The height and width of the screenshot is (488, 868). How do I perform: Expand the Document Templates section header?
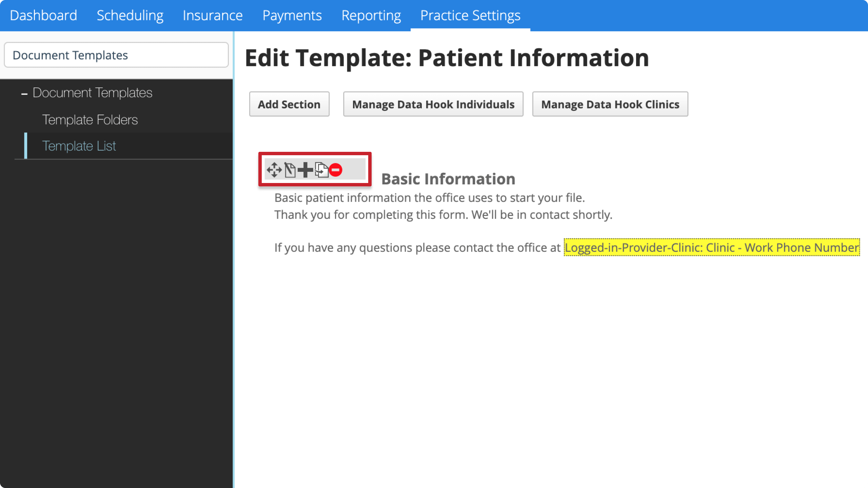pos(93,93)
